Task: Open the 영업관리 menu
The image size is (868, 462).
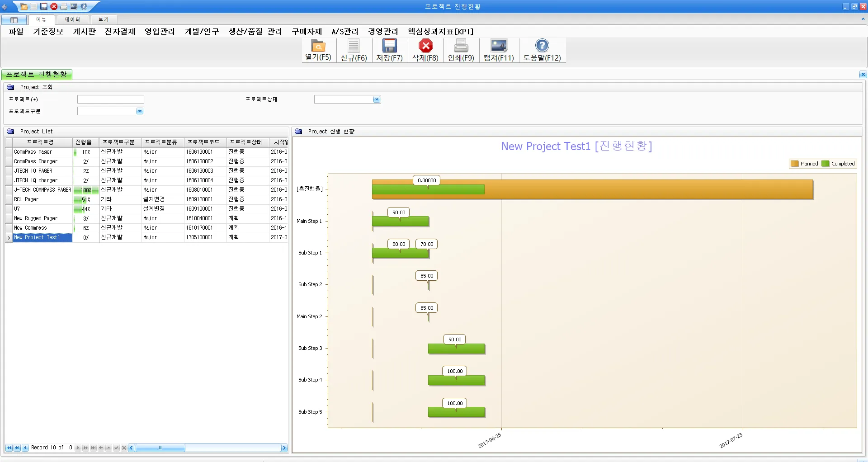Action: 160,31
